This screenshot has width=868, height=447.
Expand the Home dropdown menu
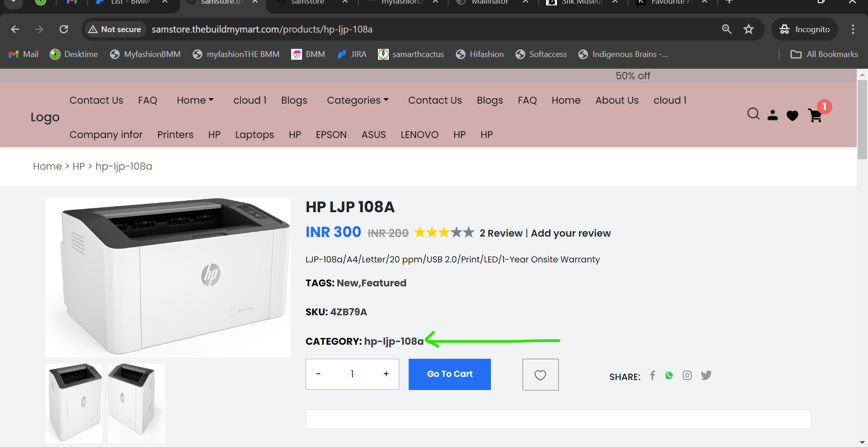195,100
